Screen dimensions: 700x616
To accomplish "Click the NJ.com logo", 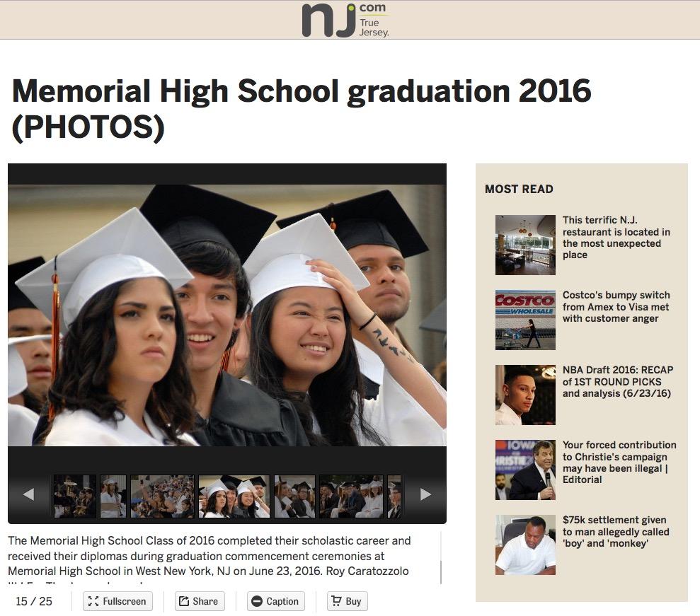I will [345, 20].
